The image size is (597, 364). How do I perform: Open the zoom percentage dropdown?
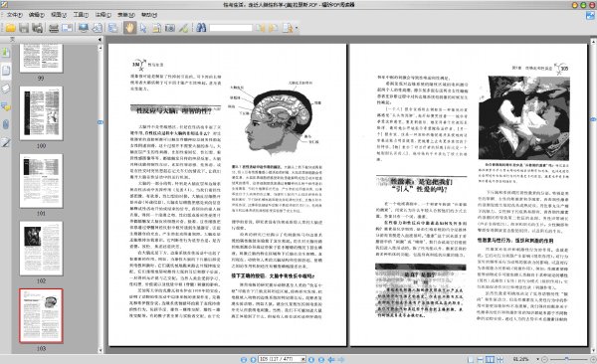point(537,359)
